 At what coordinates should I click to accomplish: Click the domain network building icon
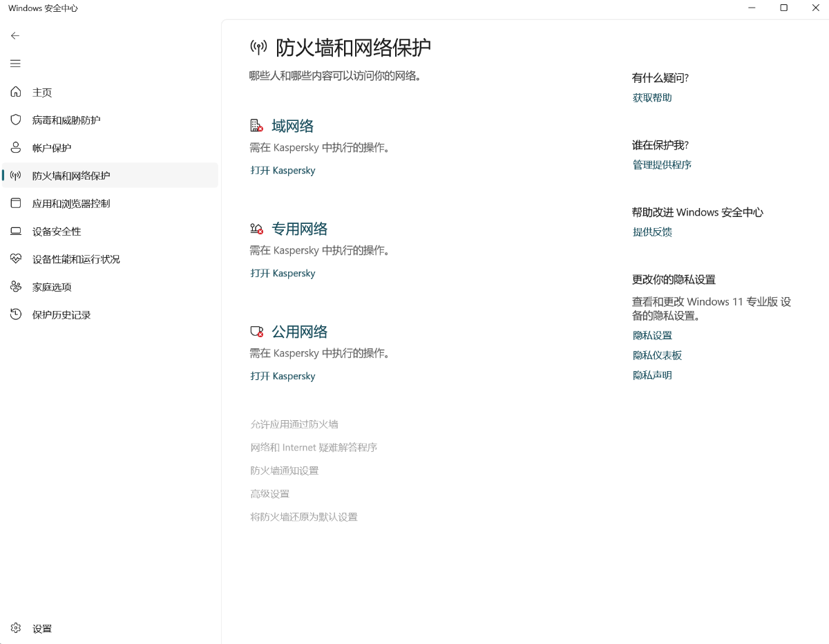(x=256, y=126)
